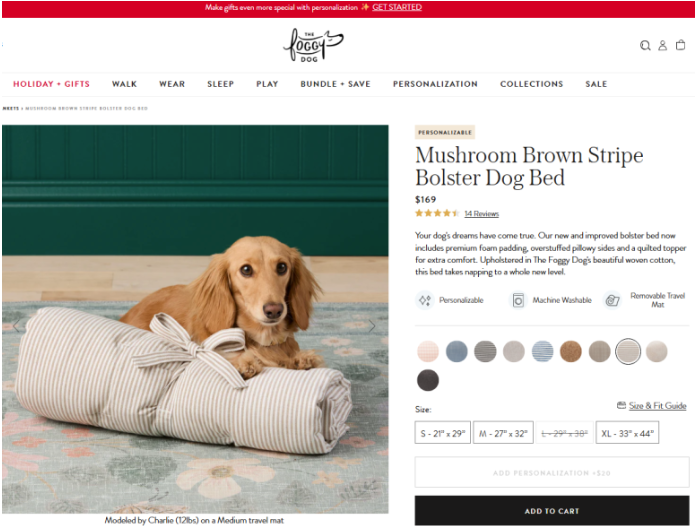Click the star rating icons
The image size is (696, 526).
click(437, 214)
